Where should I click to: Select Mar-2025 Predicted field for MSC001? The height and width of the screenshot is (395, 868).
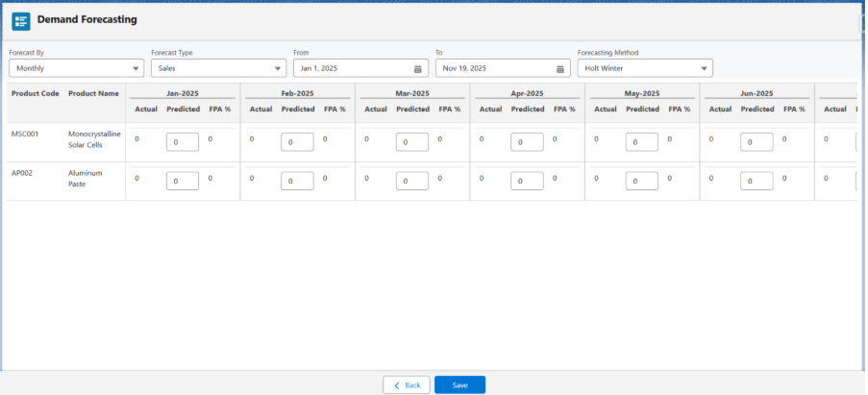tap(411, 141)
